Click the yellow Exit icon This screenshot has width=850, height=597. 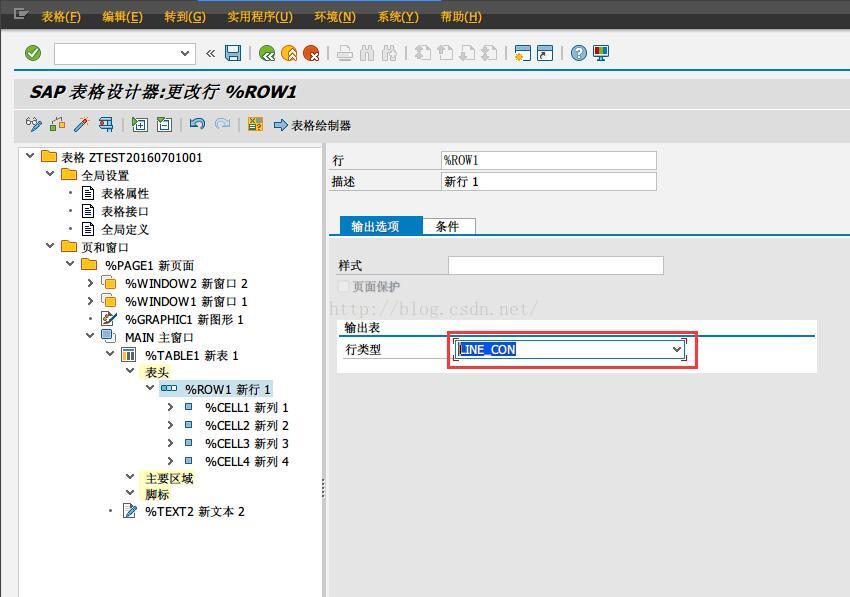click(x=289, y=53)
